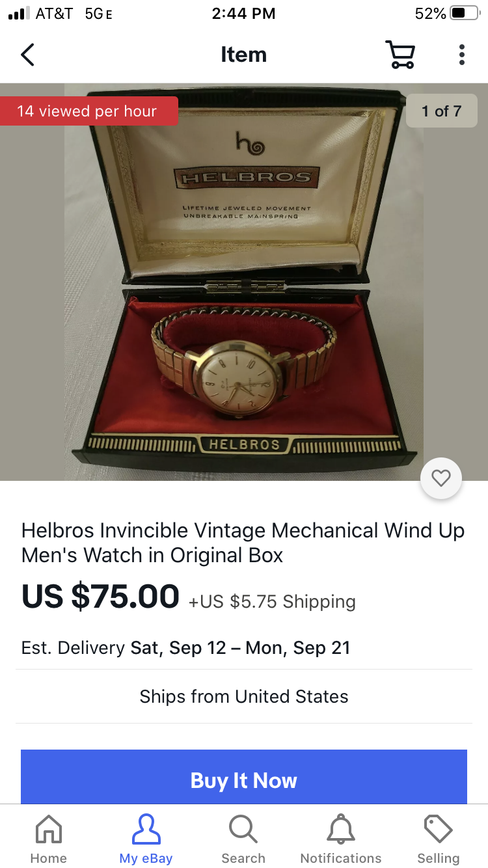Screen dimensions: 488x868
Task: Open the My eBay tab
Action: [x=146, y=839]
